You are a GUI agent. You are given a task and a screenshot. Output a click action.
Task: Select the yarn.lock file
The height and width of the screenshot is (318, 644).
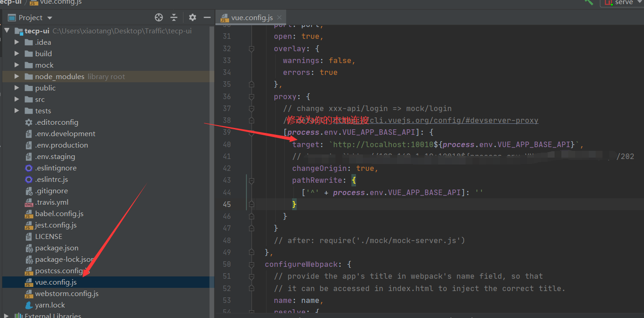pyautogui.click(x=50, y=305)
